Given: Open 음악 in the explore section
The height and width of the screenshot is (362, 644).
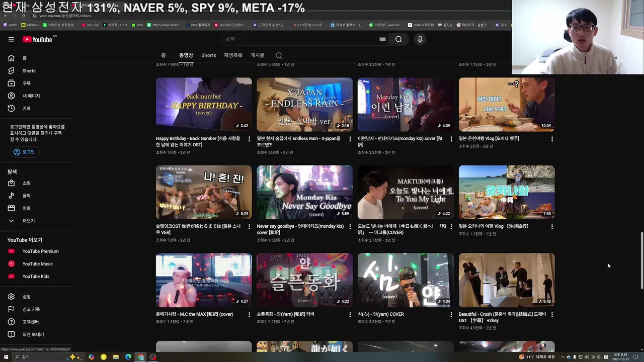Looking at the screenshot, I should click(x=37, y=196).
